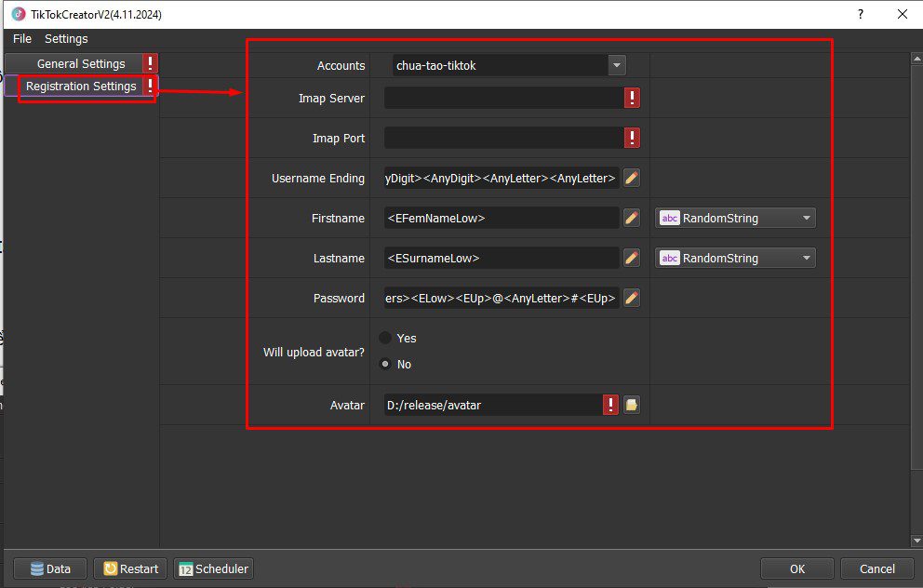Edit Password with pencil icon

pyautogui.click(x=631, y=298)
